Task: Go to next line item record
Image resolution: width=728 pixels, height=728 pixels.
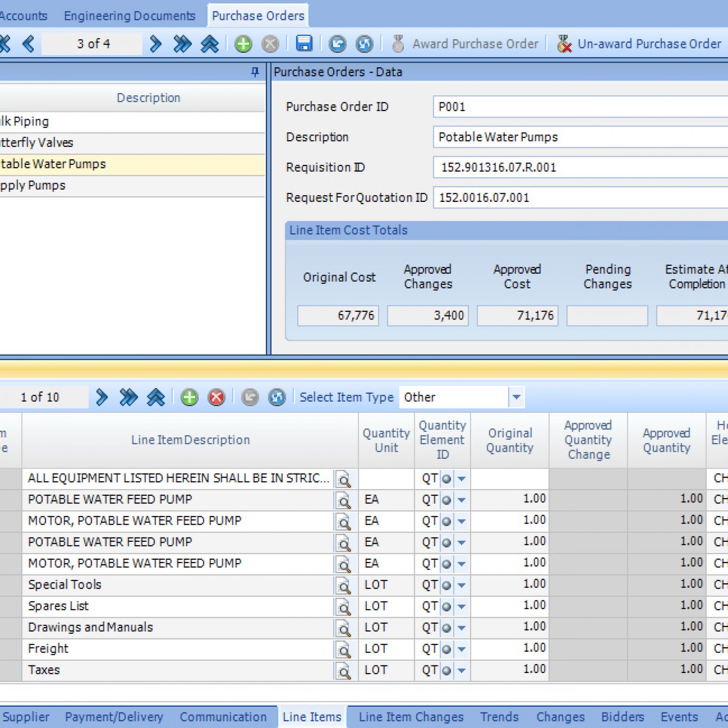Action: 101,397
